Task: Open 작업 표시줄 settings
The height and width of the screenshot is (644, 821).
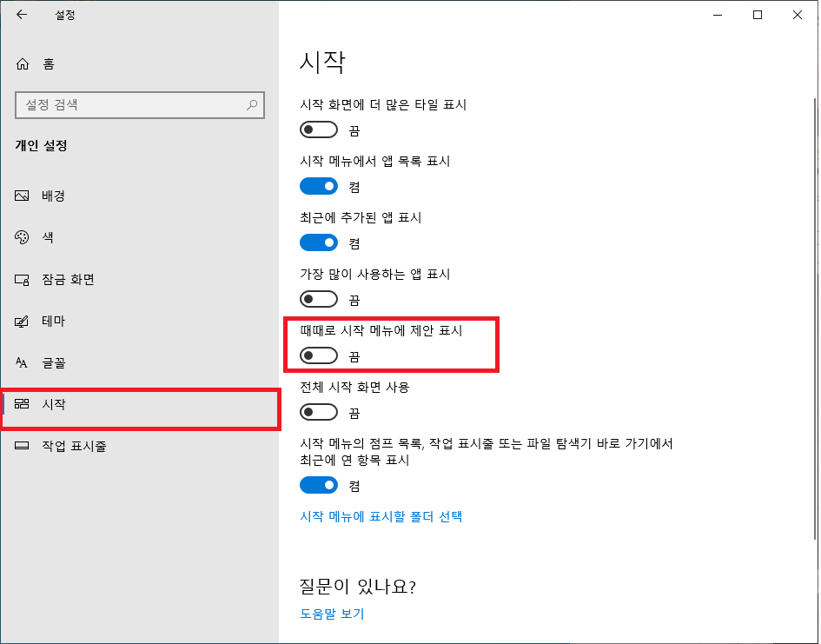Action: (139, 446)
